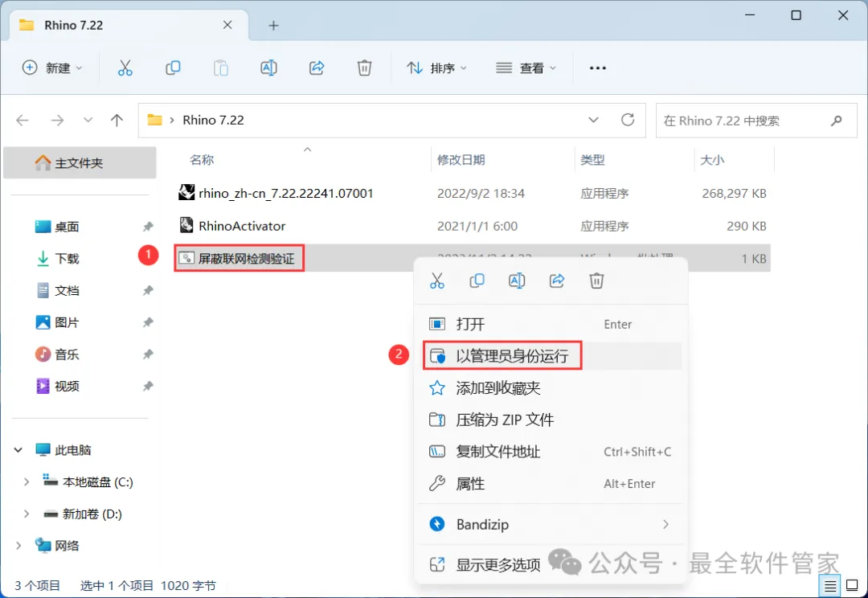The width and height of the screenshot is (868, 598).
Task: Expand 本地磁盘 (C:) tree node
Action: tap(26, 481)
